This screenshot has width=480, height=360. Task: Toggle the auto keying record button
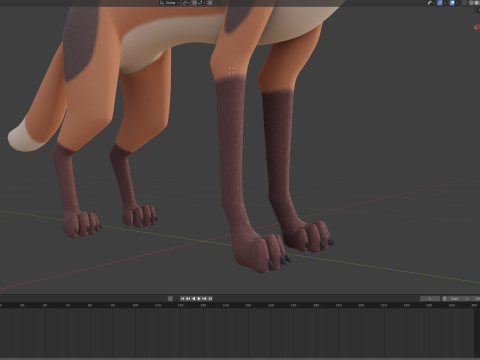point(170,299)
